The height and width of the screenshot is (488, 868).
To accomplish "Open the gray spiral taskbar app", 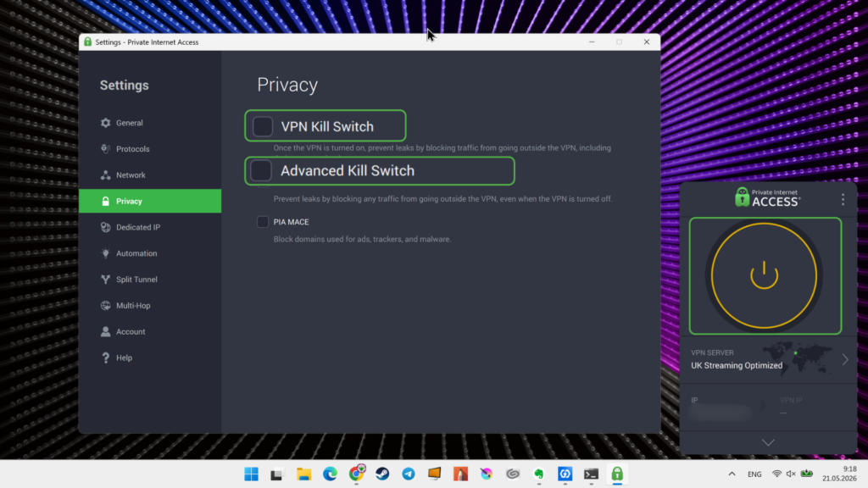I will point(513,474).
